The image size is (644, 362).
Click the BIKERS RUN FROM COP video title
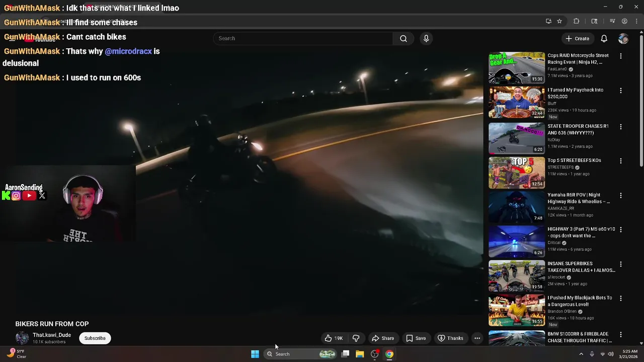52,324
